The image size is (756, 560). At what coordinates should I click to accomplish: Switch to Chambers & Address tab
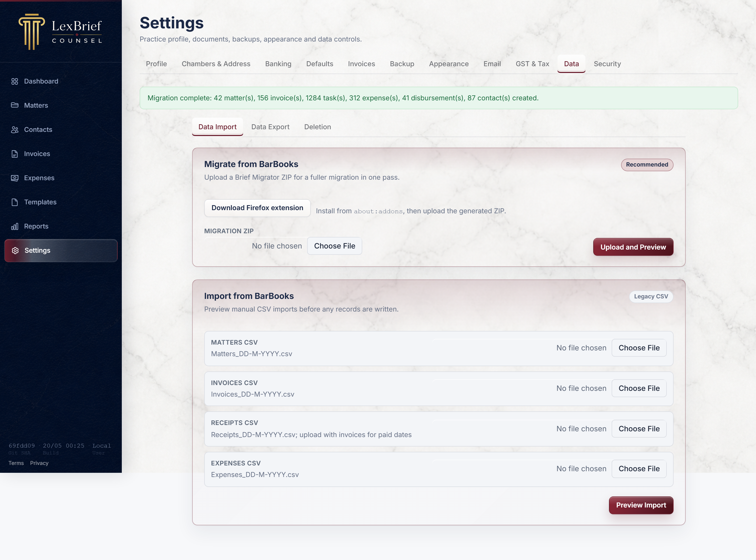216,64
